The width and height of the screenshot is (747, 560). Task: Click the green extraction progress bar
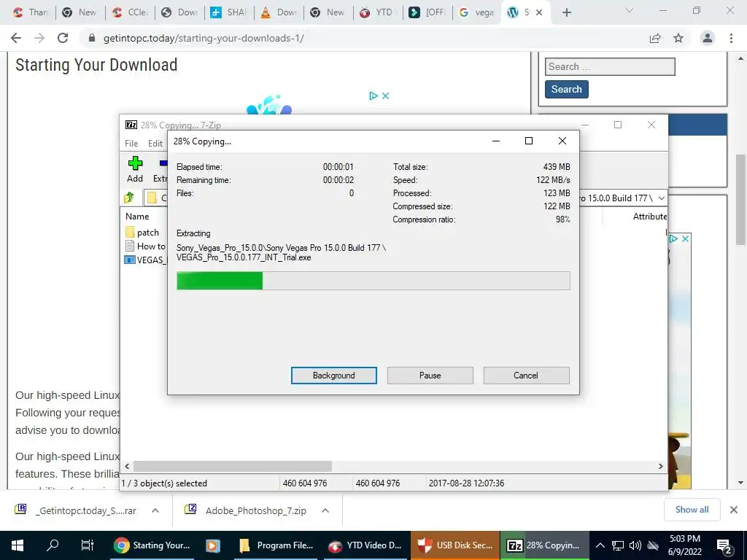(220, 281)
